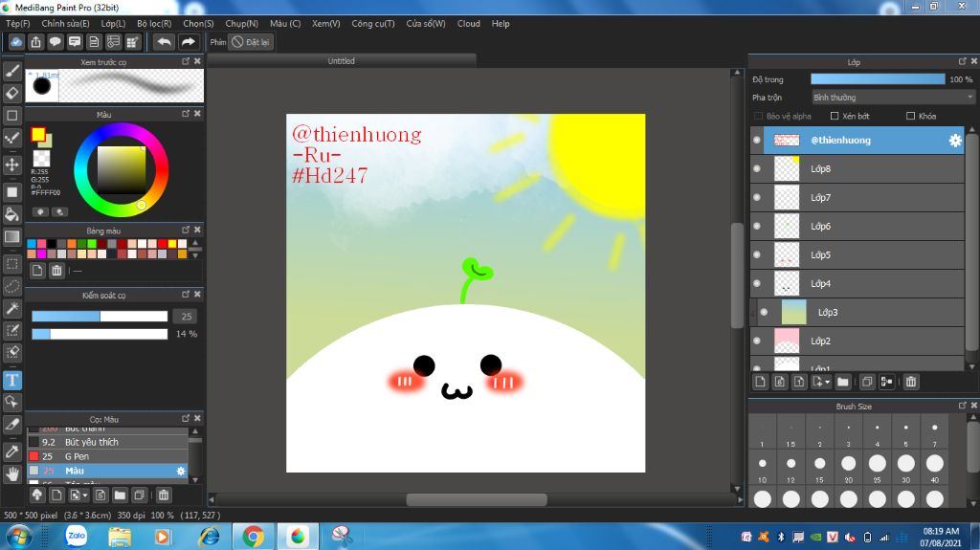
Task: Delete palette color with trash icon
Action: point(56,271)
